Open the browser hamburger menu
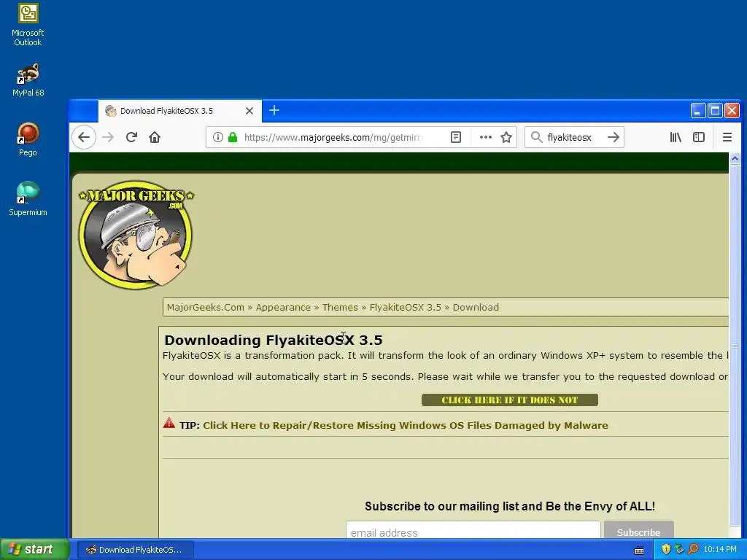Image resolution: width=747 pixels, height=560 pixels. [x=727, y=138]
